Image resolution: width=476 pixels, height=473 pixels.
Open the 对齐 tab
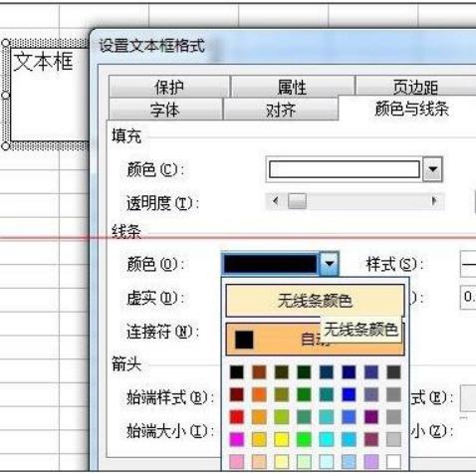pos(281,110)
